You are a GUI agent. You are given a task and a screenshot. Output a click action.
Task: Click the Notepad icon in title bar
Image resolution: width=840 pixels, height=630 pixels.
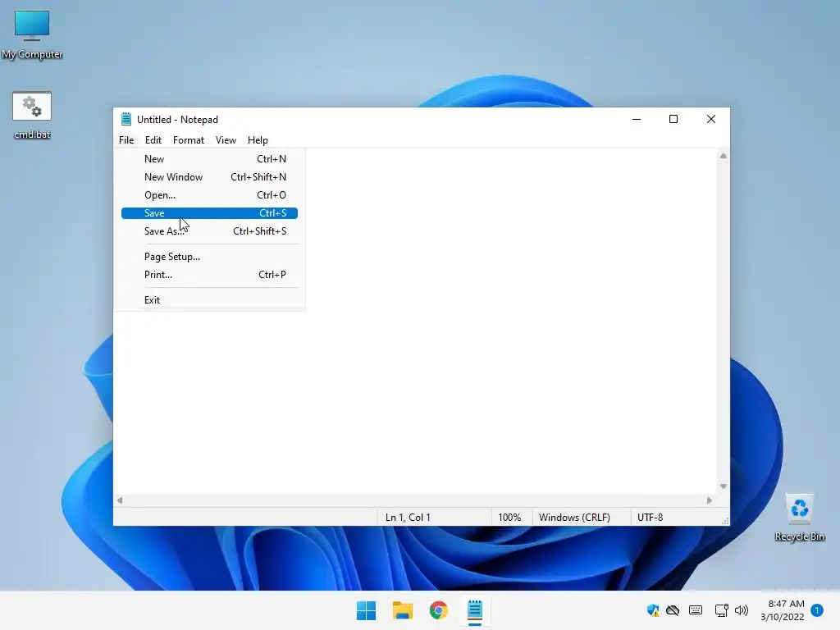pos(126,119)
